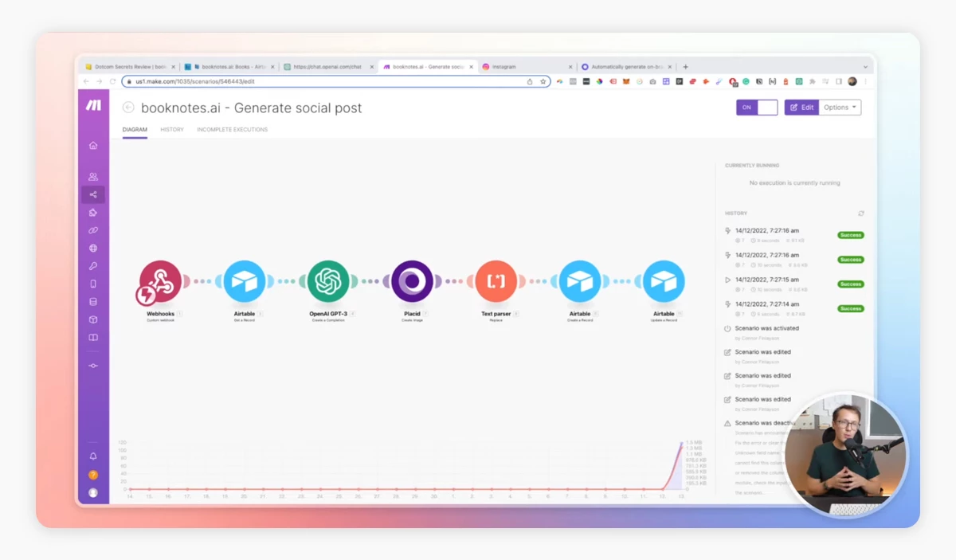
Task: Open Connections link icon in the sidebar
Action: pyautogui.click(x=93, y=230)
